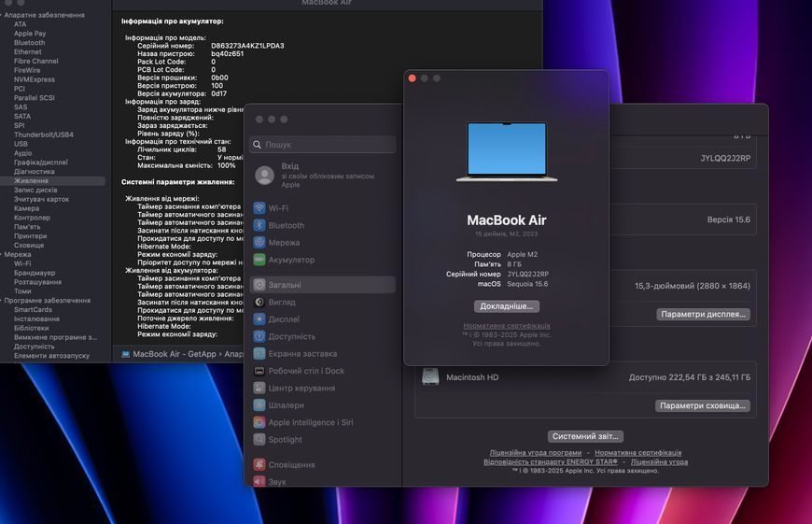Click Нормативна сертифікація link in About window
Viewport: 812px width, 524px height.
tap(507, 325)
